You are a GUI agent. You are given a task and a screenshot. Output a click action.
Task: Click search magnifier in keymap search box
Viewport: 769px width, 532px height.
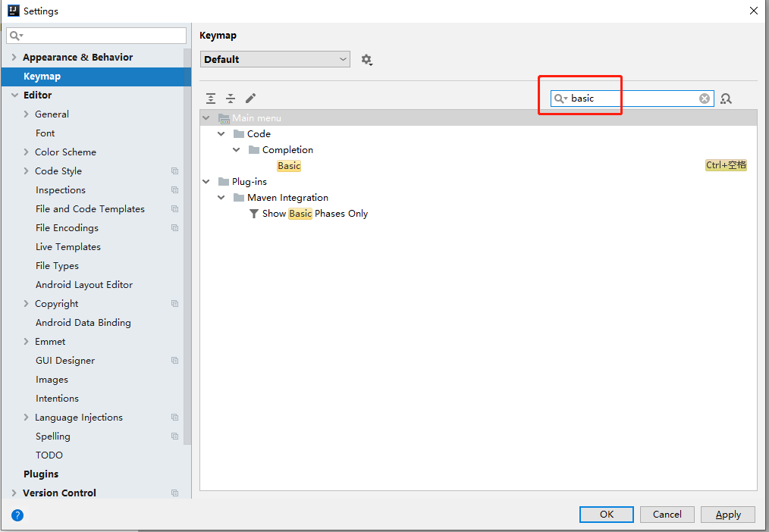coord(560,99)
